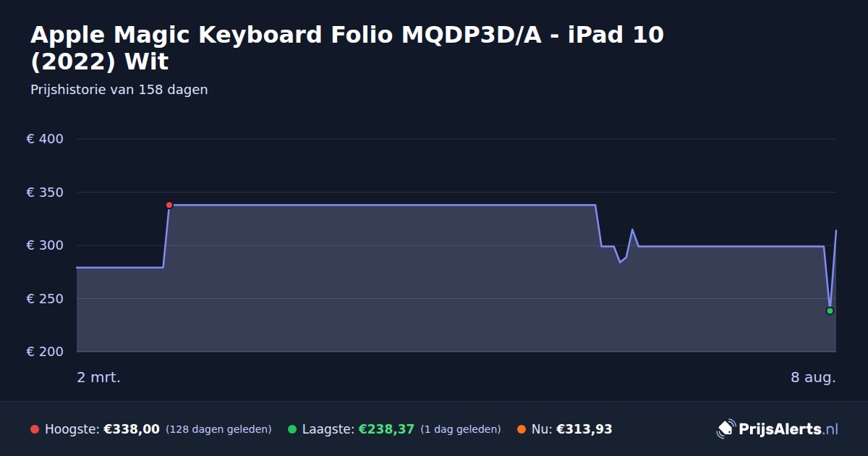This screenshot has width=868, height=456.
Task: Click the Prijshistorie van 158 dagen subtitle
Action: 119,90
